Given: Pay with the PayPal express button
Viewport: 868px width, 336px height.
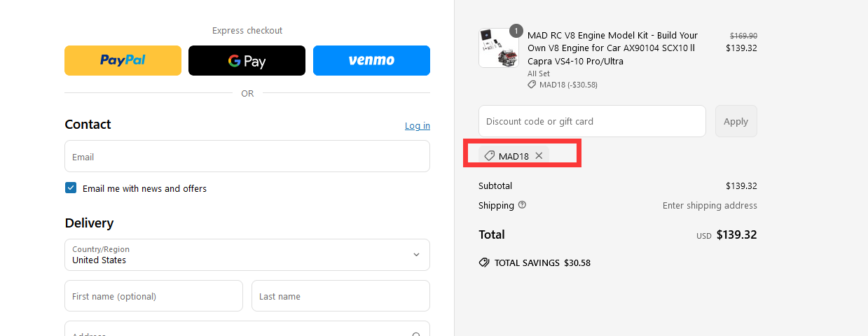Looking at the screenshot, I should click(x=123, y=60).
